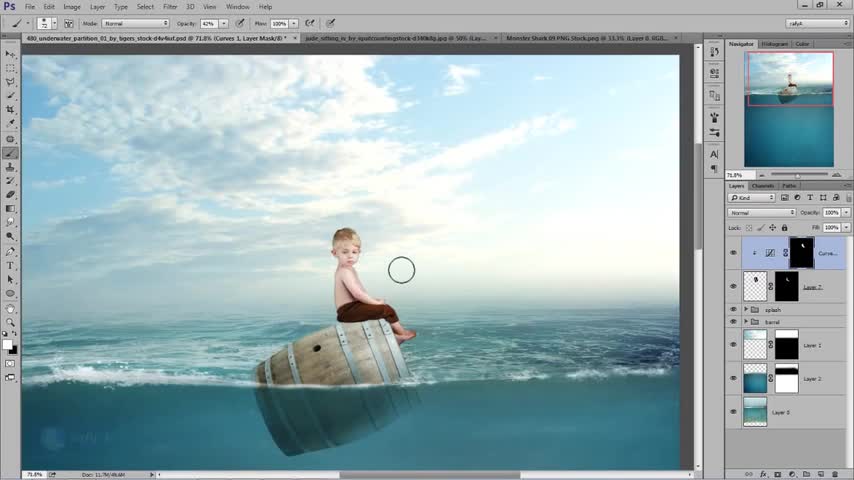Expand the splash group
This screenshot has height=480, width=854.
(746, 309)
